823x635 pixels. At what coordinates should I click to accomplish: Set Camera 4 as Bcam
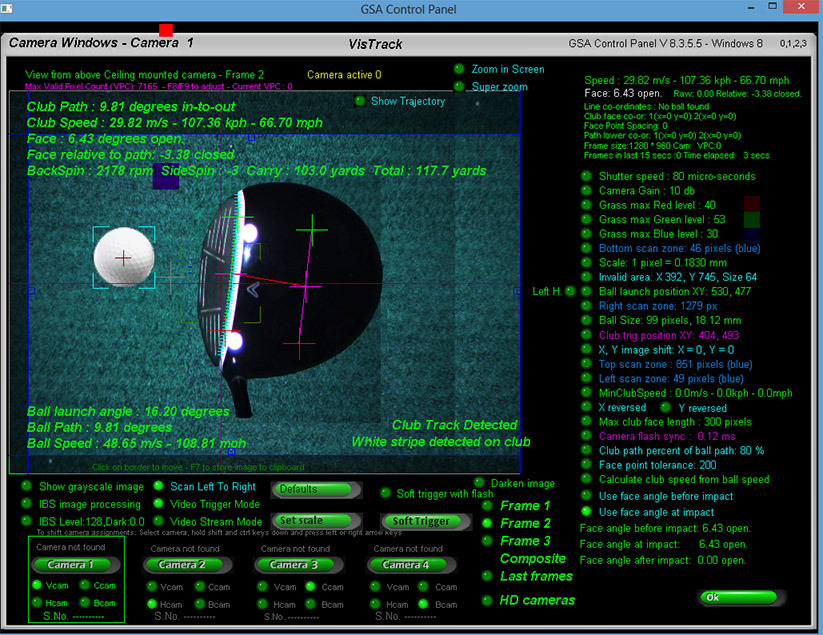423,604
